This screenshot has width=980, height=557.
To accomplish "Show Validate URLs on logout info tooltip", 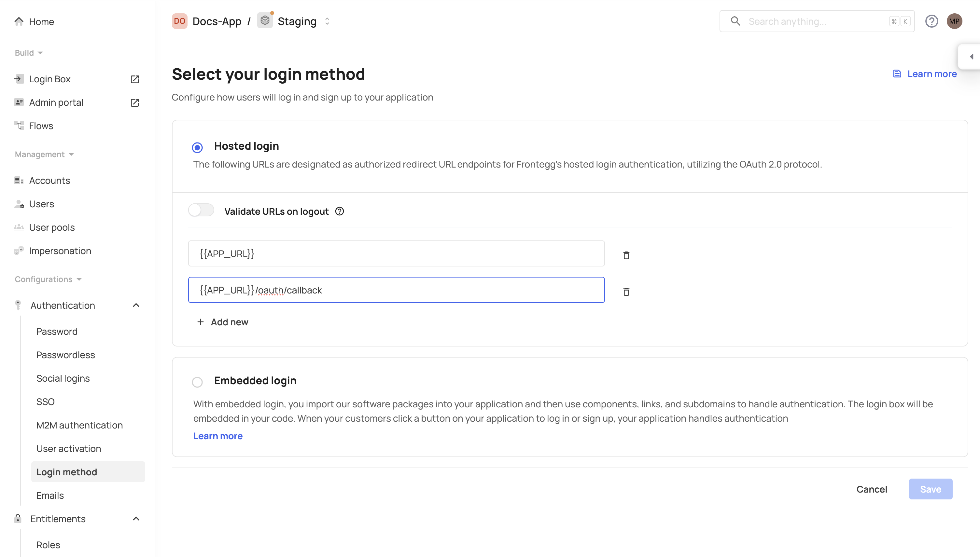I will pos(340,211).
